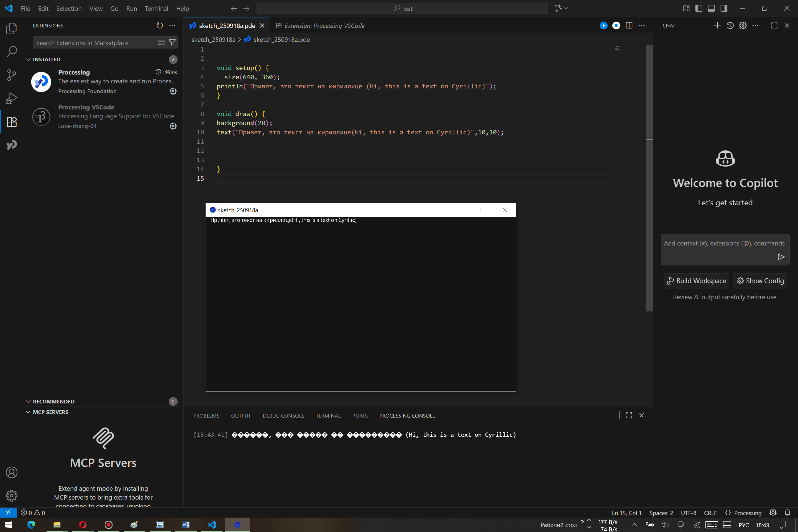Switch to the OUTPUT panel tab
Viewport: 798px width, 532px height.
pos(241,416)
